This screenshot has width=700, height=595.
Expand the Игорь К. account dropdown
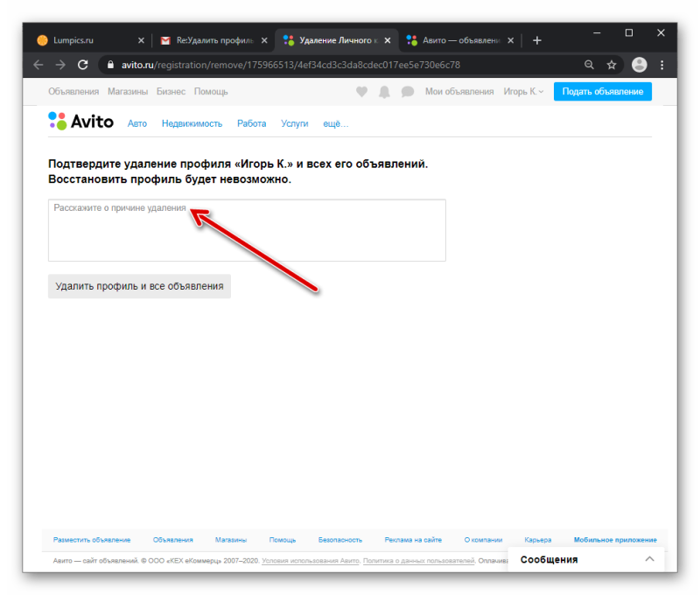523,92
